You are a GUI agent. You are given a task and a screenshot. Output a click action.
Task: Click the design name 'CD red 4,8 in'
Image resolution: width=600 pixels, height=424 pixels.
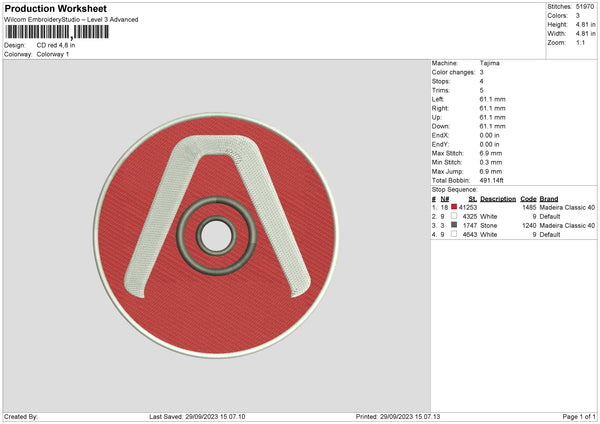[x=56, y=45]
